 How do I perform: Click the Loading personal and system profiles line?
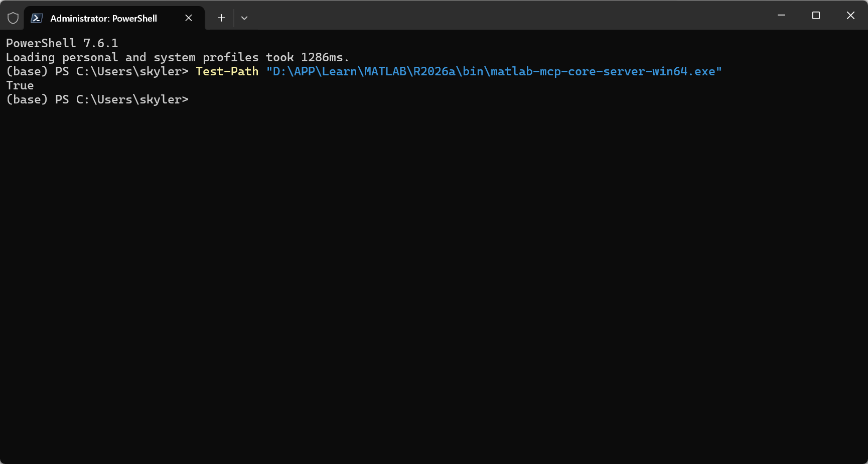(x=178, y=57)
